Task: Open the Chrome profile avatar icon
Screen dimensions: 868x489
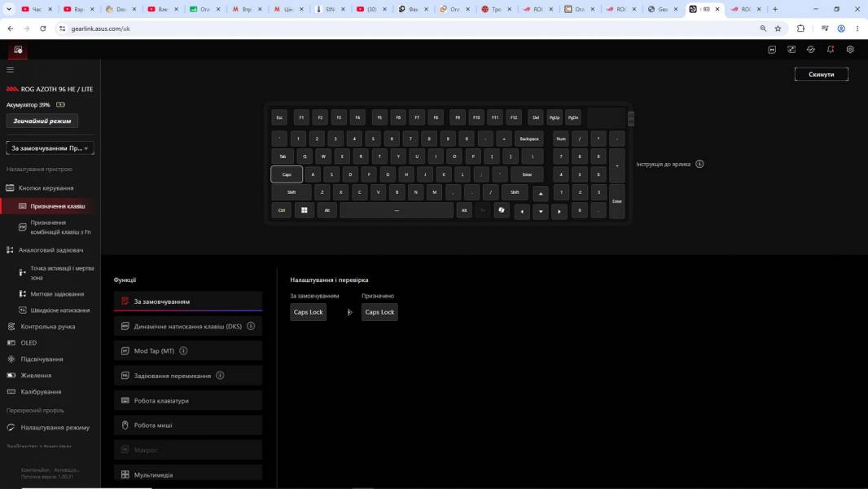Action: (x=841, y=29)
